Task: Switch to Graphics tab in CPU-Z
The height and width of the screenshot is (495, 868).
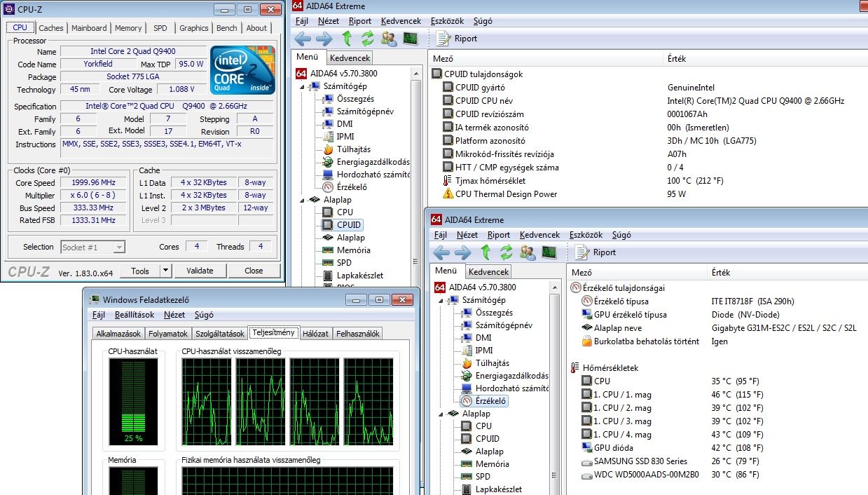Action: pyautogui.click(x=194, y=28)
